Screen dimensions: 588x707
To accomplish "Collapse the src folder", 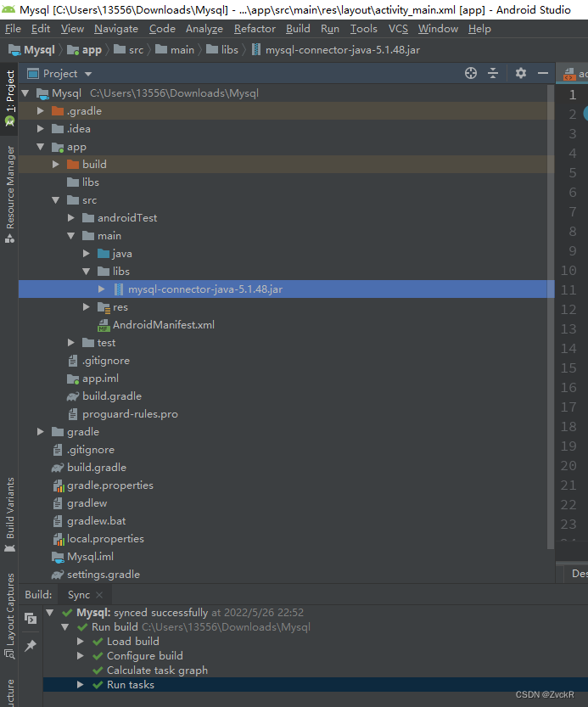I will click(x=55, y=200).
